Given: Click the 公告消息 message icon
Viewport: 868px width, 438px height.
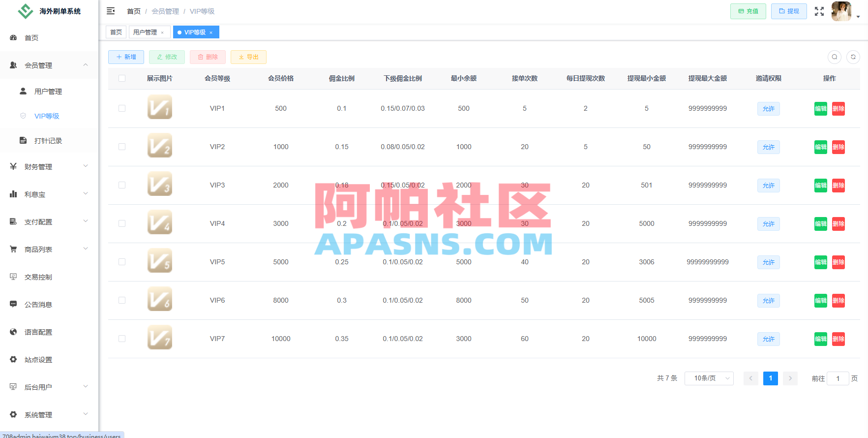Looking at the screenshot, I should coord(14,304).
